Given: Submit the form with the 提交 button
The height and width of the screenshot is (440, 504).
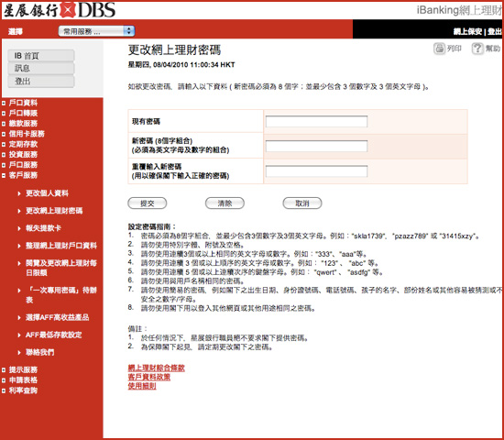Looking at the screenshot, I should [x=148, y=203].
